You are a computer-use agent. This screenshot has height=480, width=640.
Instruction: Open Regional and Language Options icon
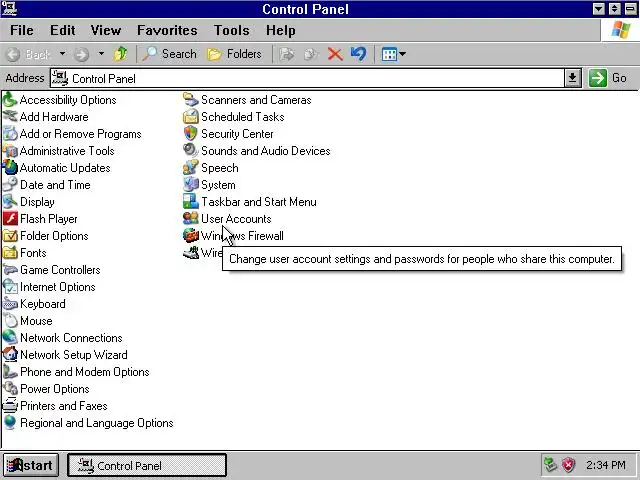(10, 423)
